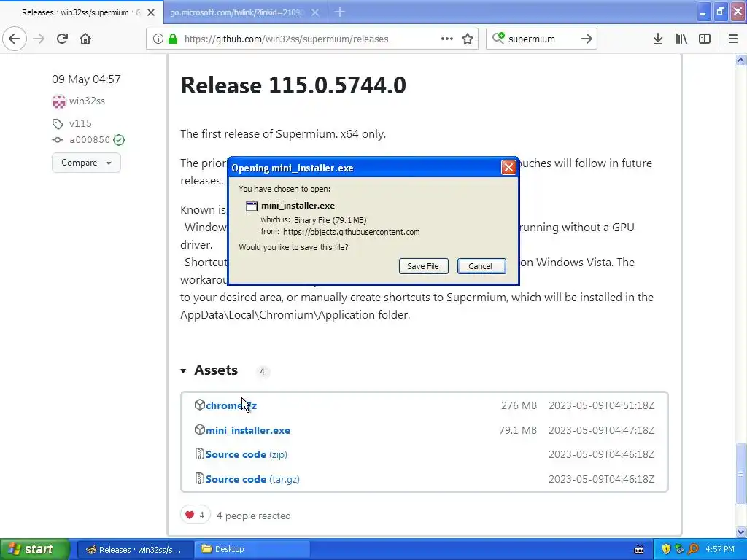Screen dimensions: 747x560
Task: Download Source code (tar.gz)
Action: [x=252, y=480]
